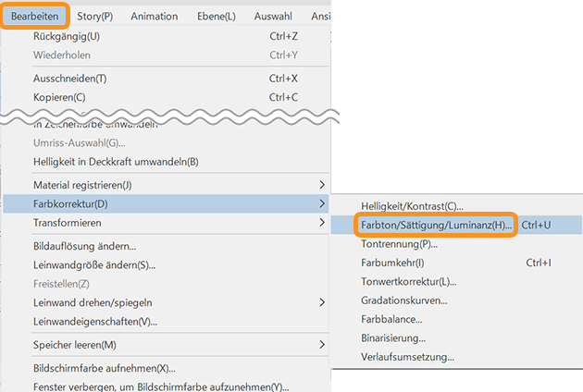Screen dimensions: 583x392
Task: Expand Leinwand drehen/spiegeln submenu
Action: (x=93, y=302)
